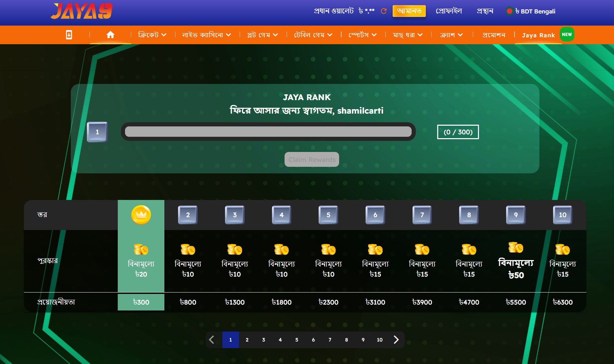Select the level 1 badge beside progress bar
This screenshot has height=364, width=614.
(x=97, y=132)
